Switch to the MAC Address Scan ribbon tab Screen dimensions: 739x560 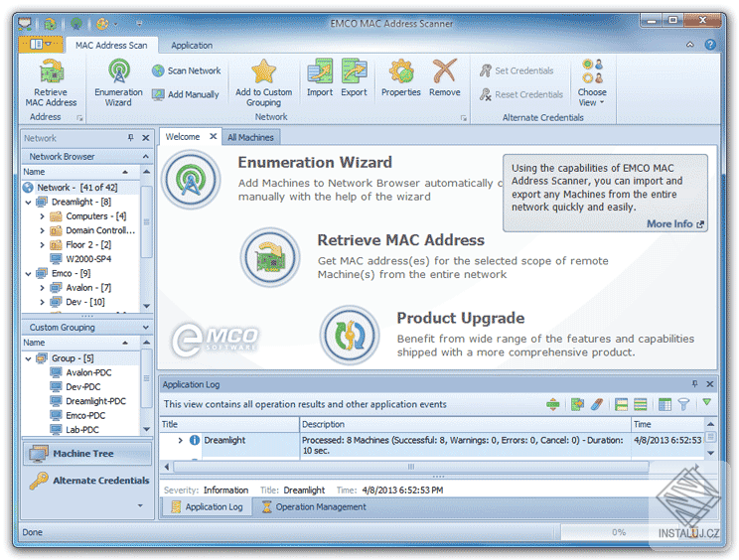(x=111, y=46)
